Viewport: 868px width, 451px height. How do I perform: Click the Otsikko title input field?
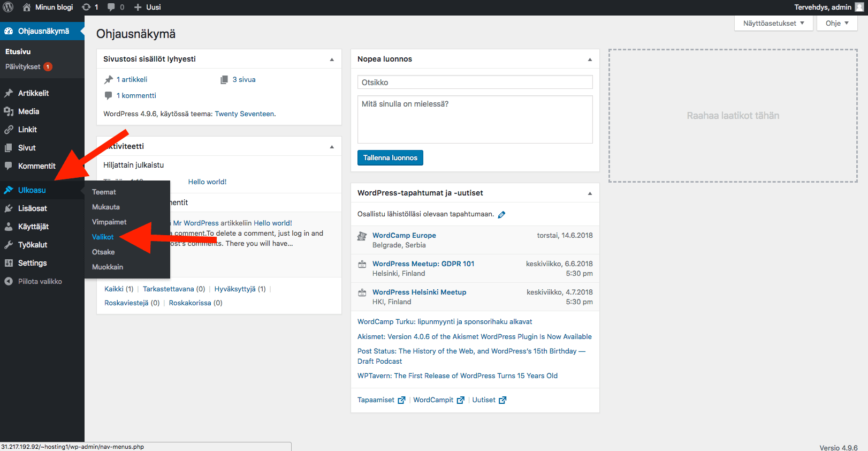475,82
